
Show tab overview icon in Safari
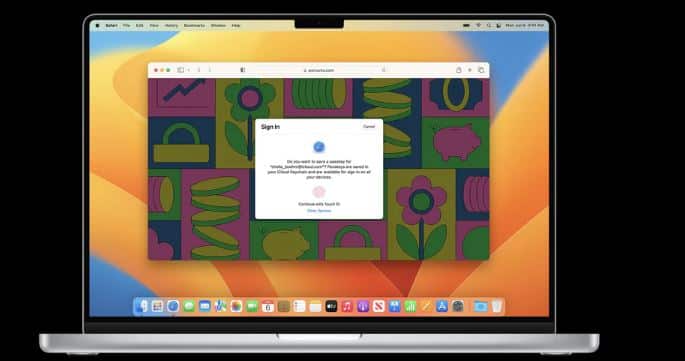point(481,70)
